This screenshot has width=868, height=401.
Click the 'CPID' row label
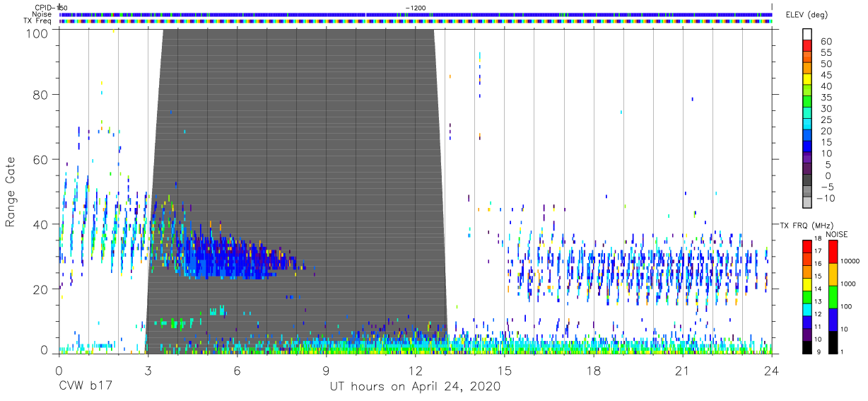[45, 7]
